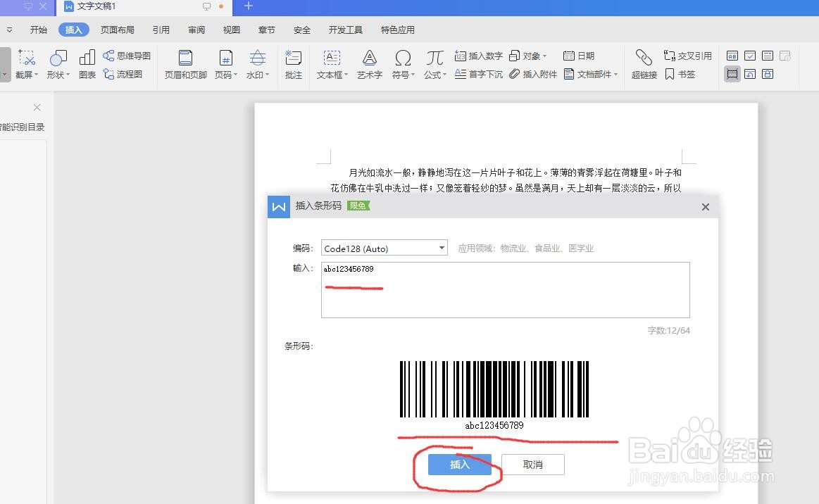Open a new document tab (+)

pyautogui.click(x=249, y=6)
